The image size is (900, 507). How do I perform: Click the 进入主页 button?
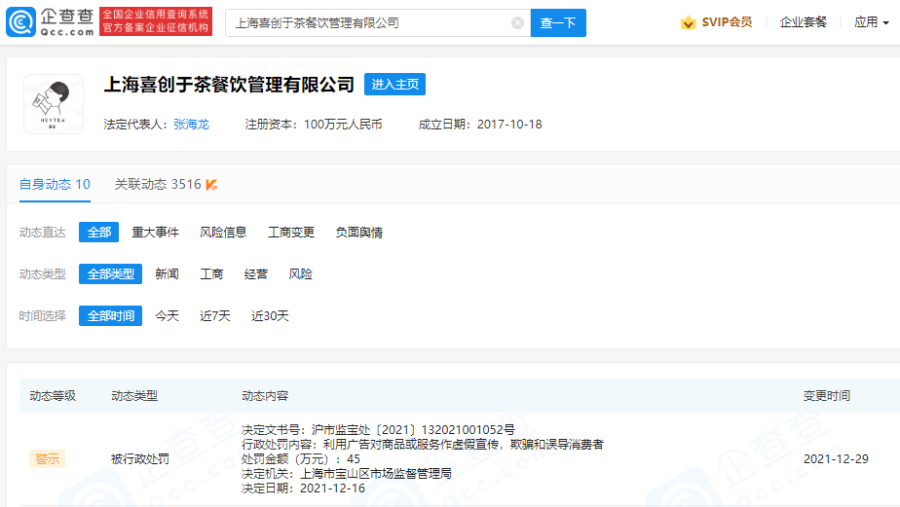coord(394,85)
